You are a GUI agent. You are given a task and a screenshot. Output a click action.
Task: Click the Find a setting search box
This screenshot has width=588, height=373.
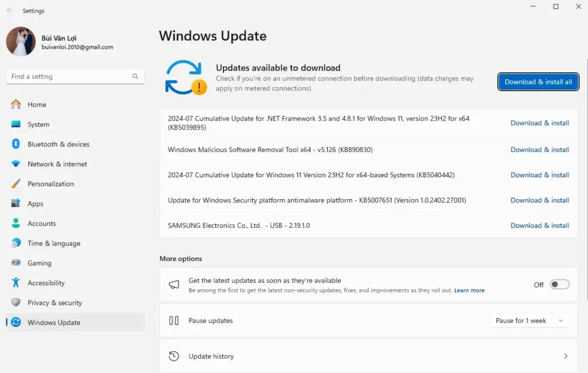pos(75,76)
